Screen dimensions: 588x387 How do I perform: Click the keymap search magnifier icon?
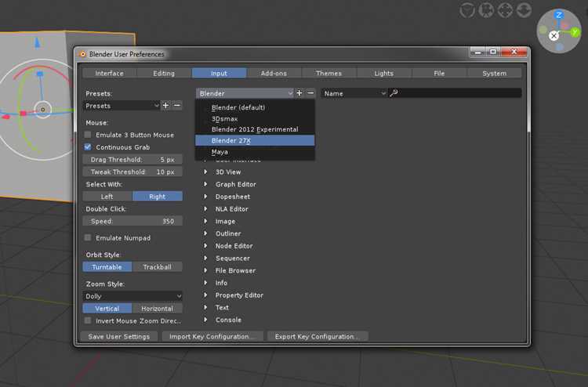394,93
